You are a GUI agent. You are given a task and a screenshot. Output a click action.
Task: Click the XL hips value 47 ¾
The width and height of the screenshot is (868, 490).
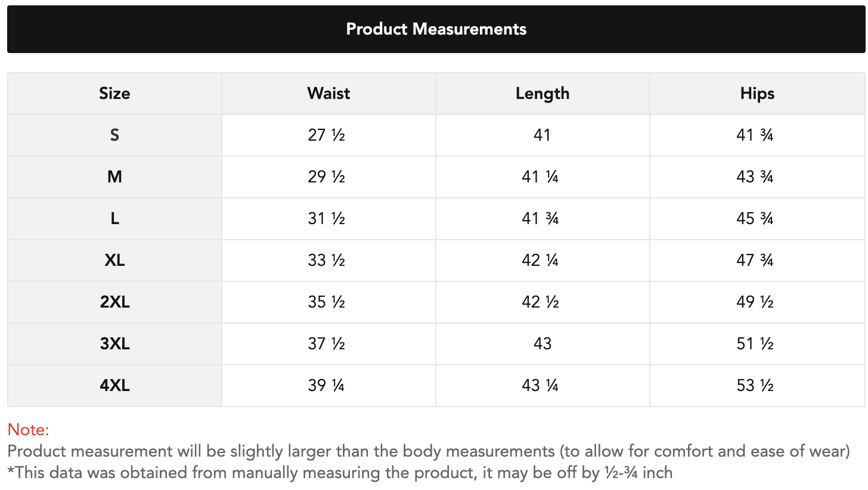pyautogui.click(x=755, y=260)
